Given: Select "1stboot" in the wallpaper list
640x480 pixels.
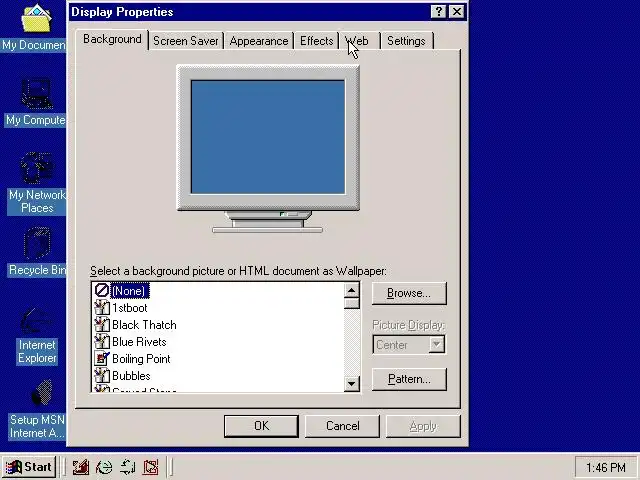Looking at the screenshot, I should tap(130, 308).
